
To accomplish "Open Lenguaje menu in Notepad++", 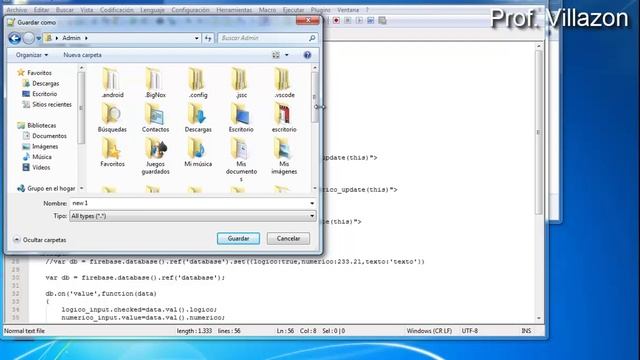I will (x=152, y=10).
